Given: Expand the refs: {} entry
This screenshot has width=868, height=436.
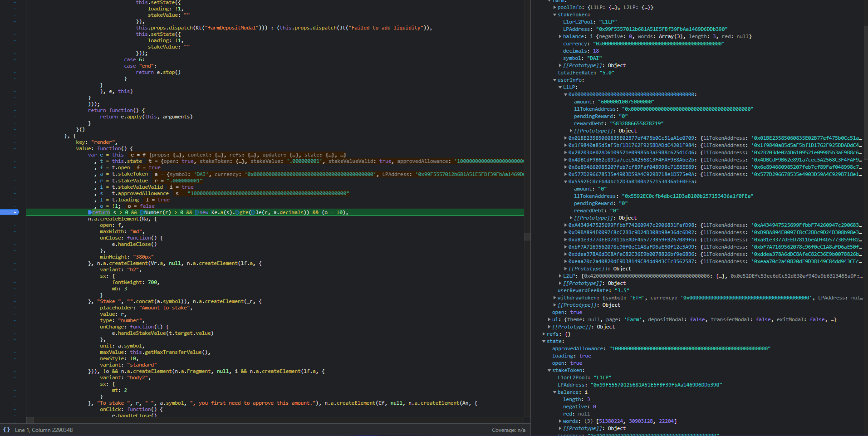Looking at the screenshot, I should [544, 334].
